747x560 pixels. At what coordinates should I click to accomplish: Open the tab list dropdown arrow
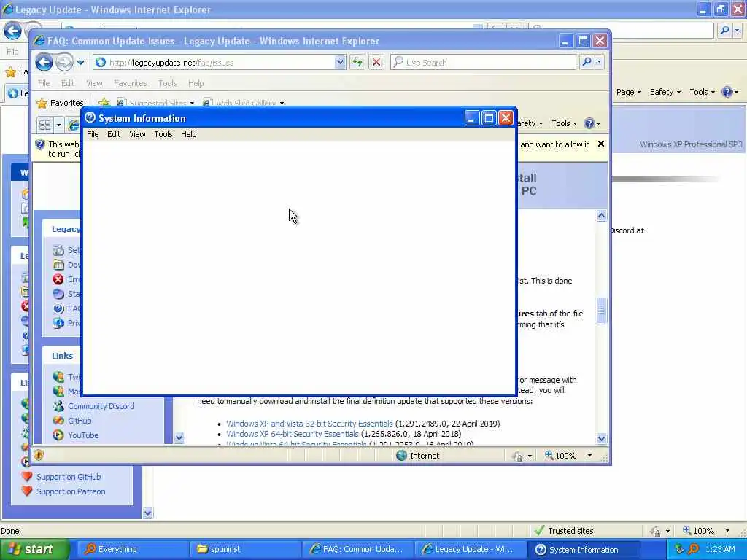tap(58, 125)
